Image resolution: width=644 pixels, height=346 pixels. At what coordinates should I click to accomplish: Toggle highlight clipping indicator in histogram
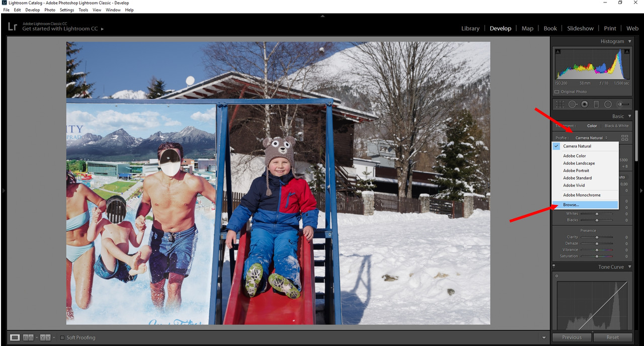tap(626, 52)
